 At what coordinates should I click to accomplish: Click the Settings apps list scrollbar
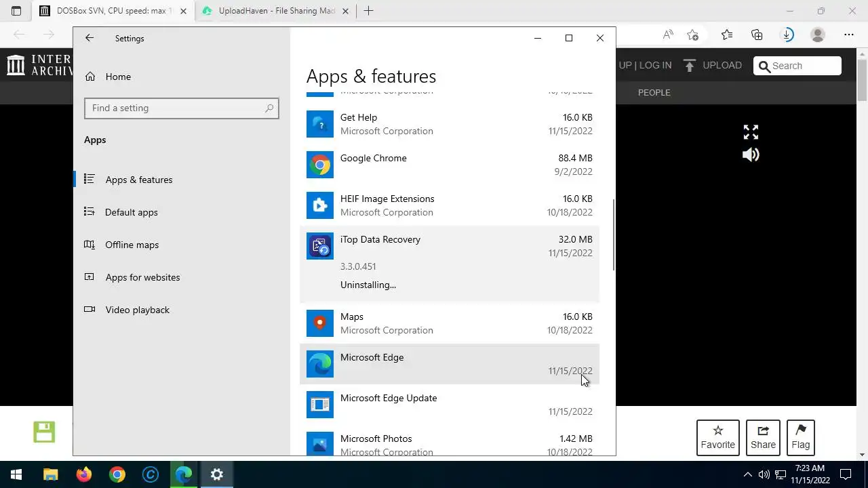click(614, 235)
